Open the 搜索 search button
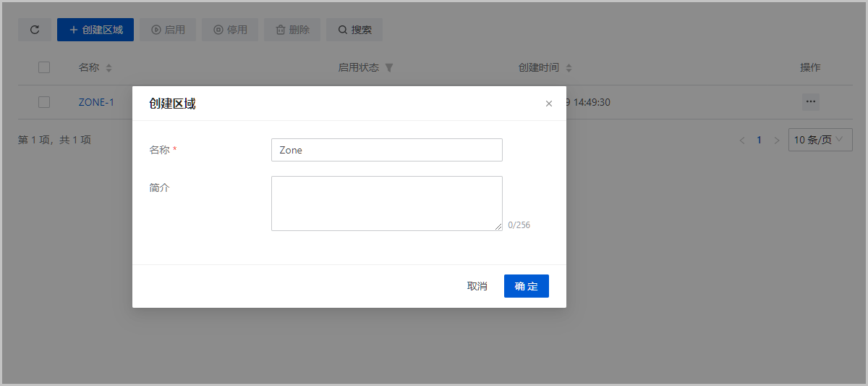 354,30
